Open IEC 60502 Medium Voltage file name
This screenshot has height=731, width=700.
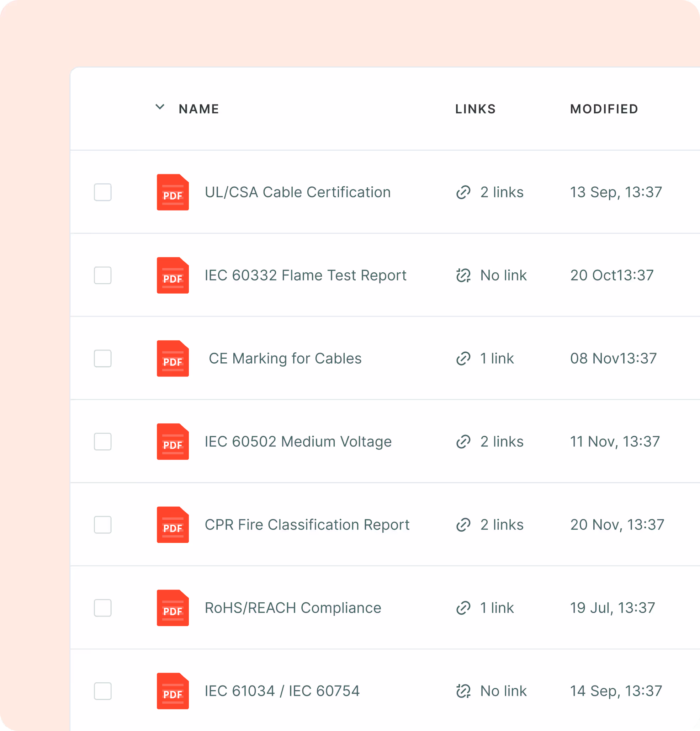[298, 442]
